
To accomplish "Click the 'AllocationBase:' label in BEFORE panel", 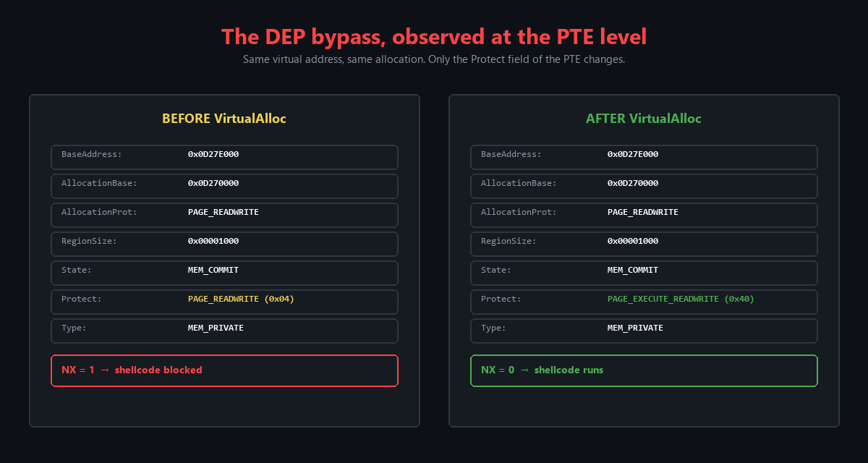I will (99, 184).
